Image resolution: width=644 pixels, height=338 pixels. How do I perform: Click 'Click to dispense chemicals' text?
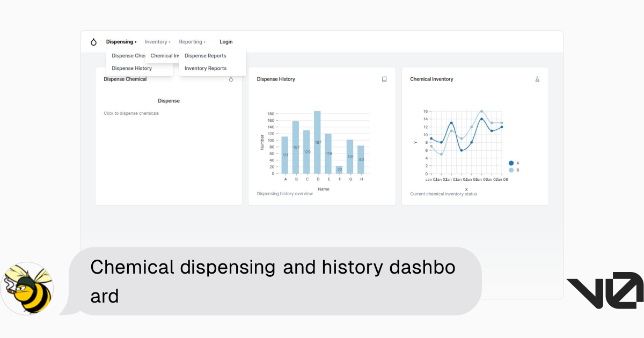pos(131,113)
